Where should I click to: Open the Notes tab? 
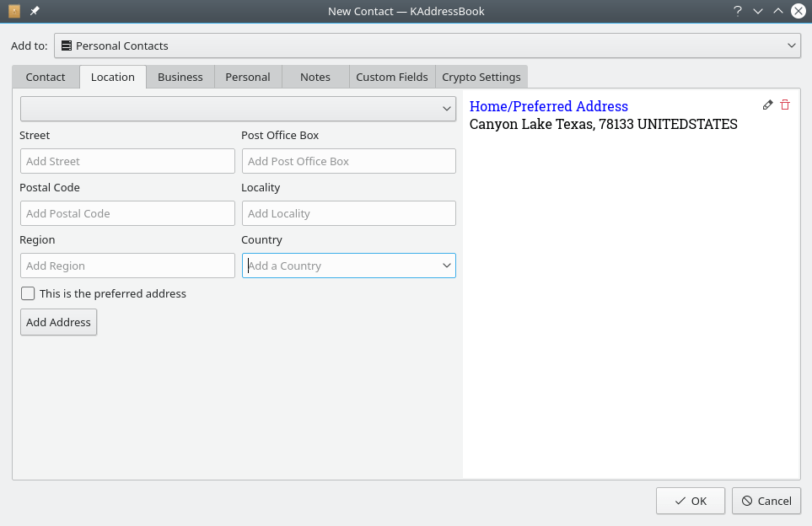315,78
